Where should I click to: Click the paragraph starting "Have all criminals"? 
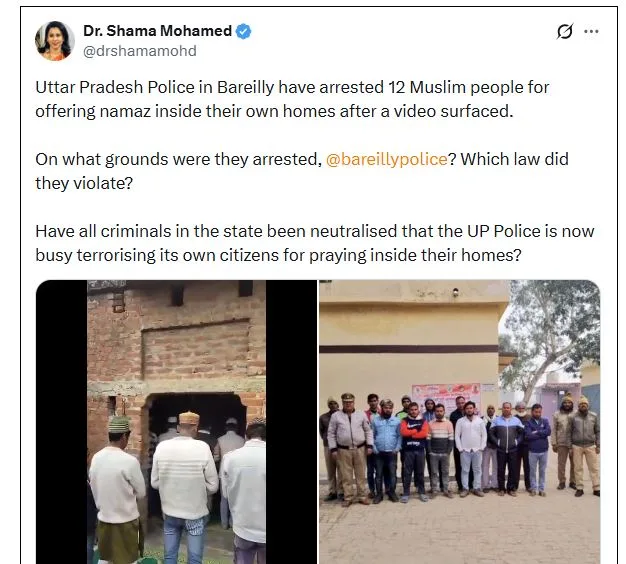click(x=315, y=243)
